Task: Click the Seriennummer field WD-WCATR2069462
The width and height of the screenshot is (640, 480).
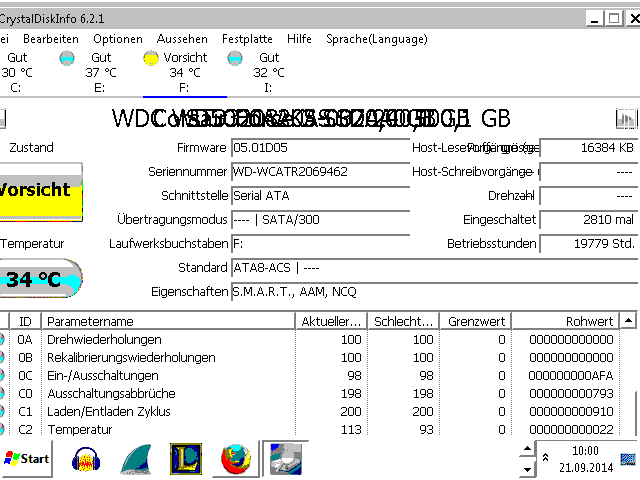Action: click(x=320, y=171)
